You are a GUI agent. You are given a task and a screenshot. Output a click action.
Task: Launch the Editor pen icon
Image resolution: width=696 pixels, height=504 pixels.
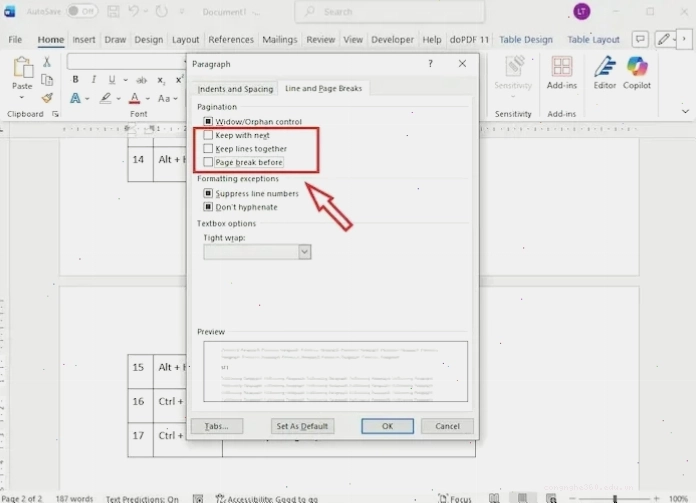(x=605, y=67)
